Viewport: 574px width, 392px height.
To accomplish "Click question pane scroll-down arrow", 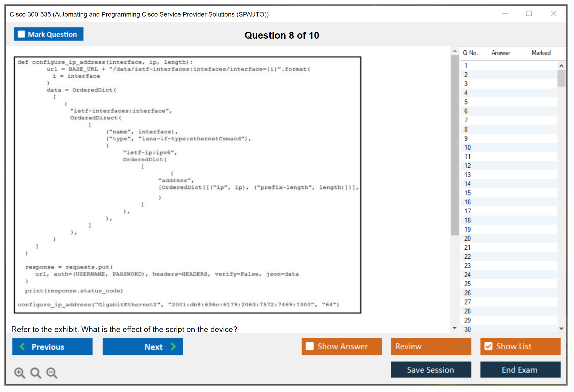I will click(x=454, y=328).
